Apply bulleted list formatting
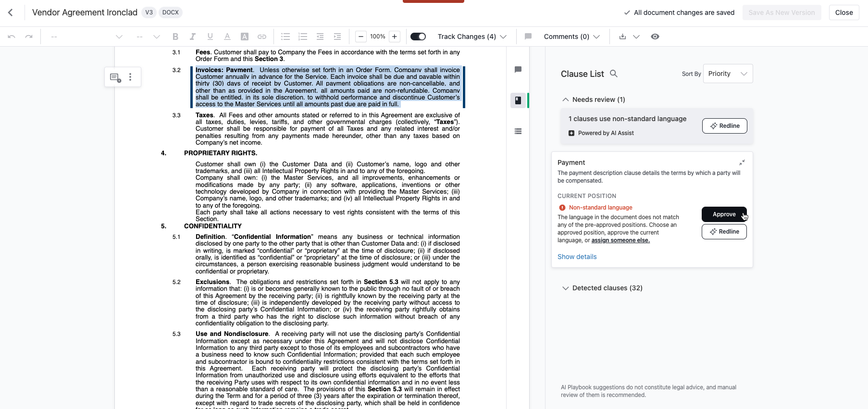The width and height of the screenshot is (868, 409). (x=285, y=37)
